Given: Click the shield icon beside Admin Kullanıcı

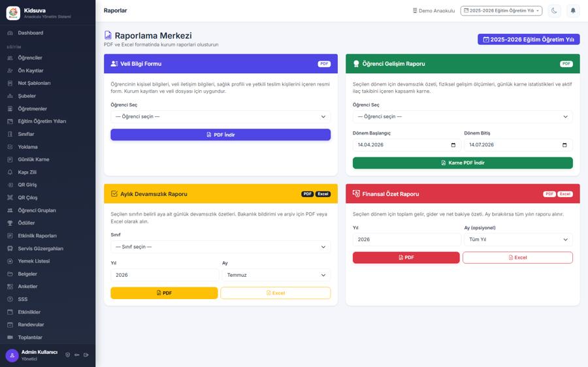Looking at the screenshot, I should 68,355.
